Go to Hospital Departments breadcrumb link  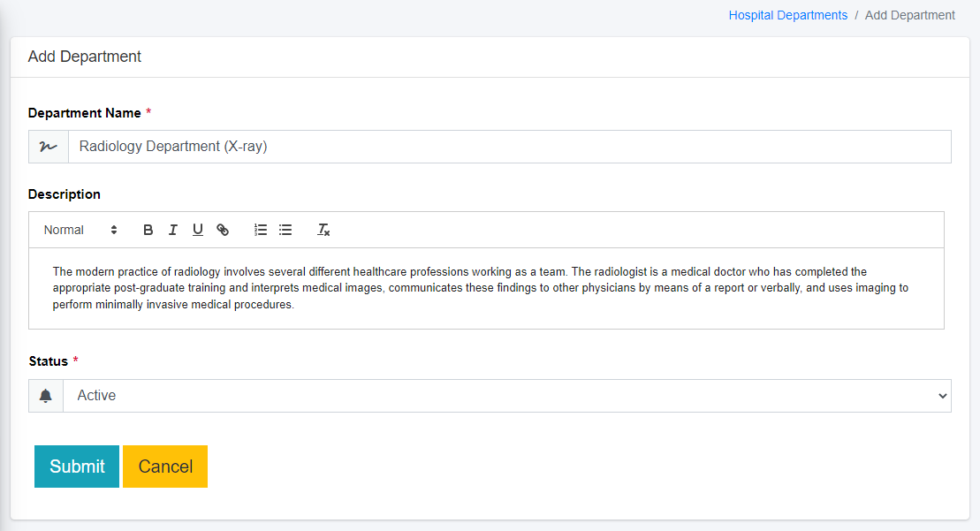pyautogui.click(x=787, y=15)
